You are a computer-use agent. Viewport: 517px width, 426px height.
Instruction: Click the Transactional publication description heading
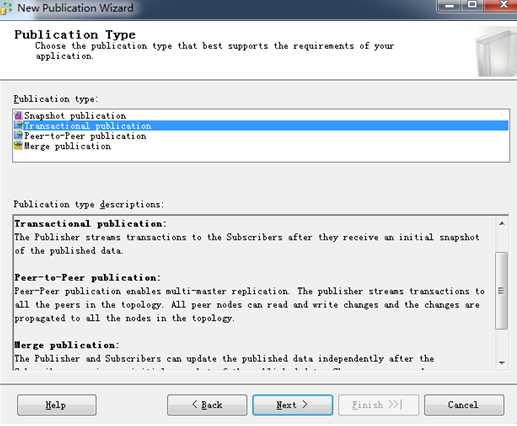[x=90, y=224]
